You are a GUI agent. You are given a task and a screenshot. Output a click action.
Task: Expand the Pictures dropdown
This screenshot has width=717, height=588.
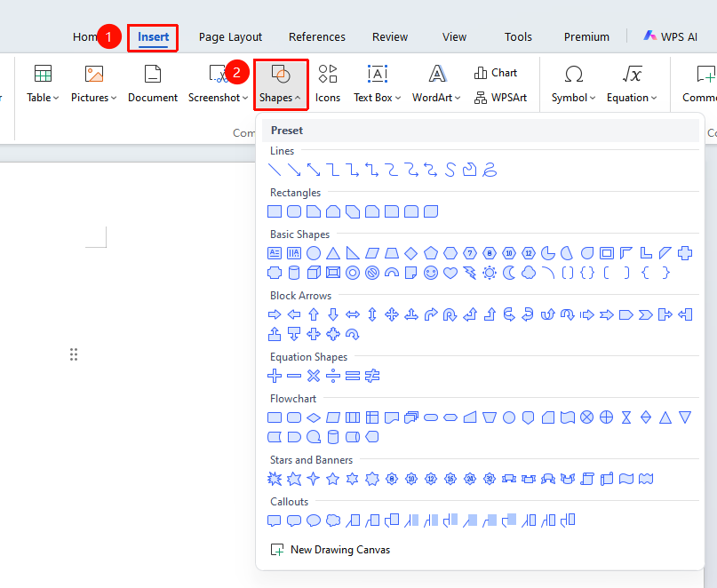94,84
